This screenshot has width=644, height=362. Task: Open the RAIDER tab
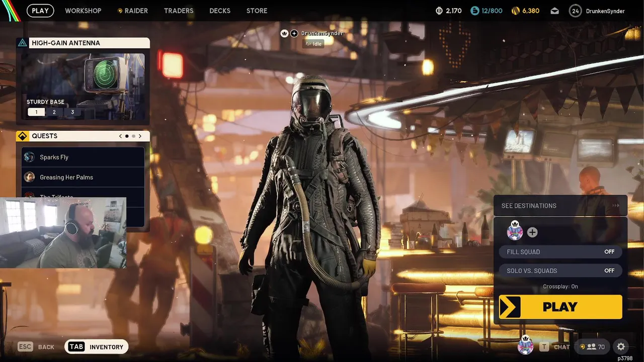pos(133,11)
